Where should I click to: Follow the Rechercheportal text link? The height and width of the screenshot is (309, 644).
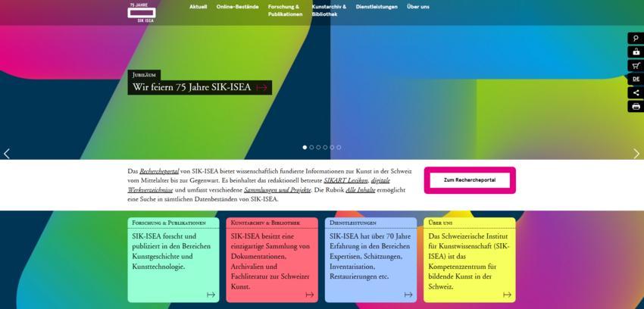tap(159, 171)
